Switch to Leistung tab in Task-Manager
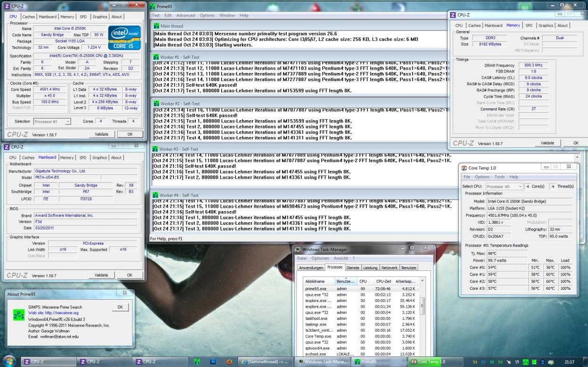The width and height of the screenshot is (588, 367). tap(370, 268)
